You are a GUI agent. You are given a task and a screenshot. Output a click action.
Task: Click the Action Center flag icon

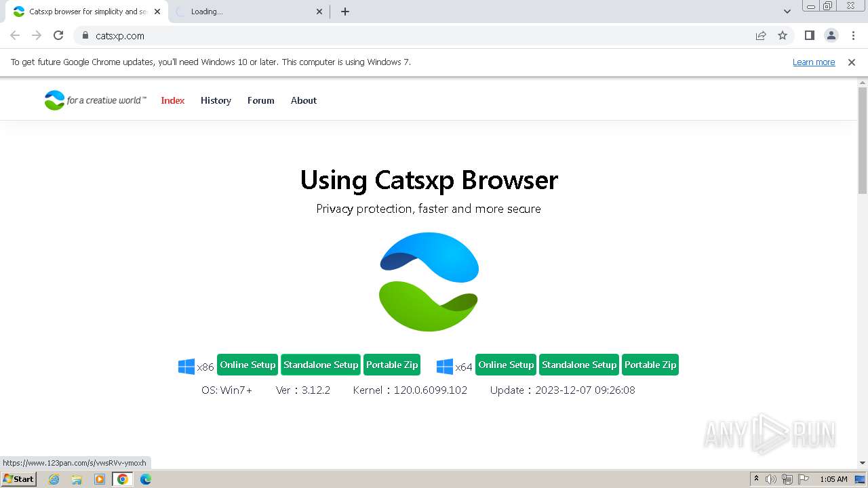804,479
